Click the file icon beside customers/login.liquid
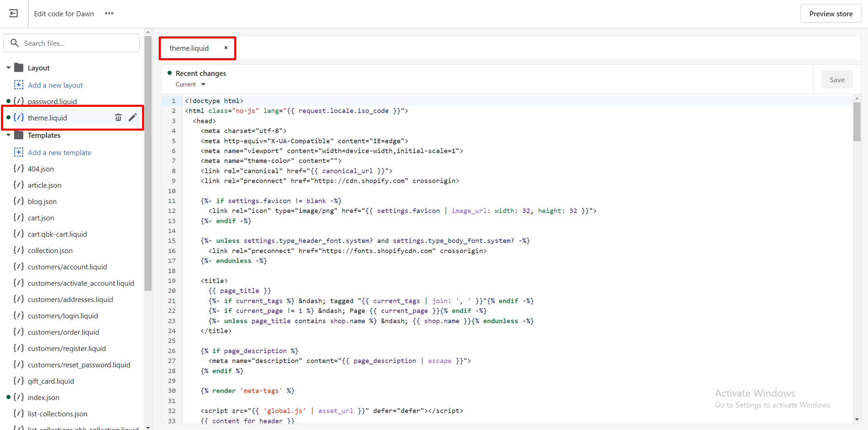 [19, 315]
